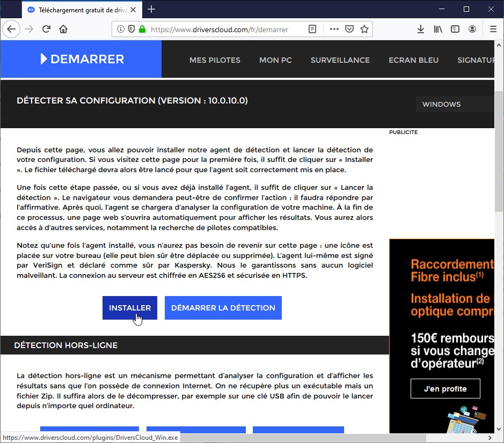Click the DÉTECTER SA CONFIGURATION heading
504x443 pixels.
pos(132,100)
